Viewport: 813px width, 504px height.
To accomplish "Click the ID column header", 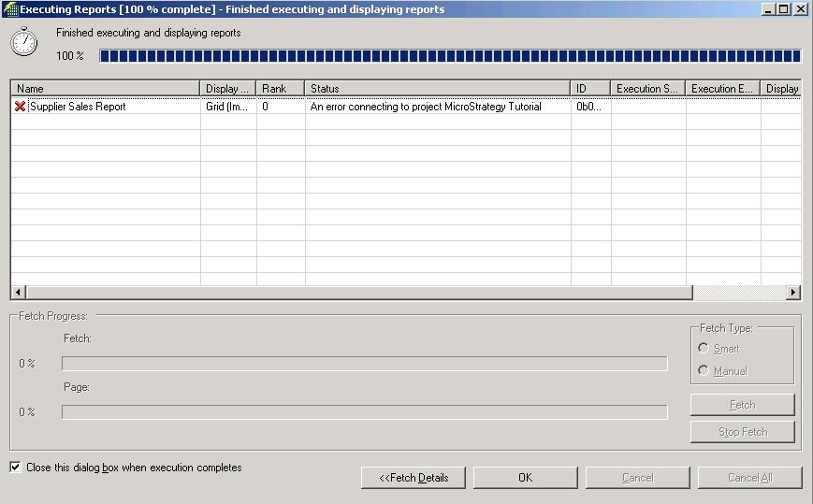I will 590,89.
